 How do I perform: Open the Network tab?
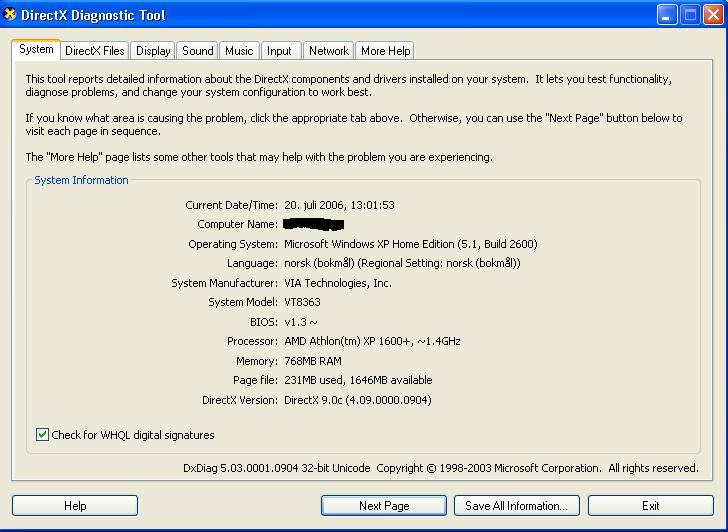[329, 51]
